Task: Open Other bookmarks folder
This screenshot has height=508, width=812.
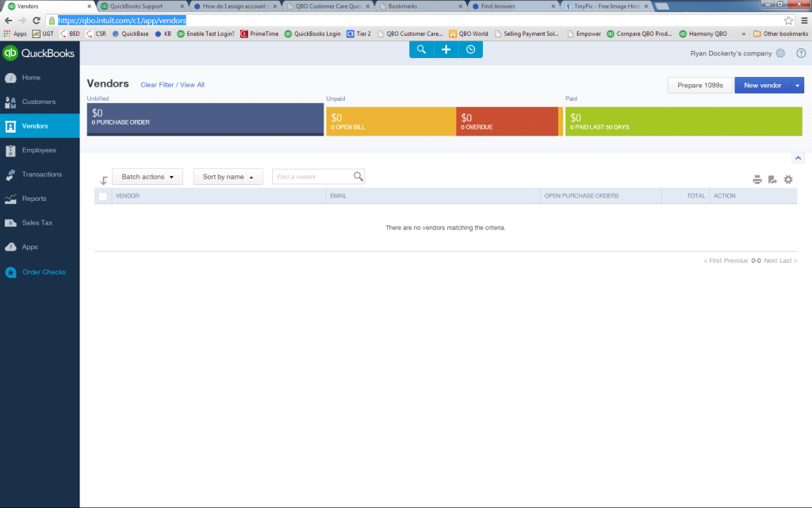Action: [x=780, y=33]
